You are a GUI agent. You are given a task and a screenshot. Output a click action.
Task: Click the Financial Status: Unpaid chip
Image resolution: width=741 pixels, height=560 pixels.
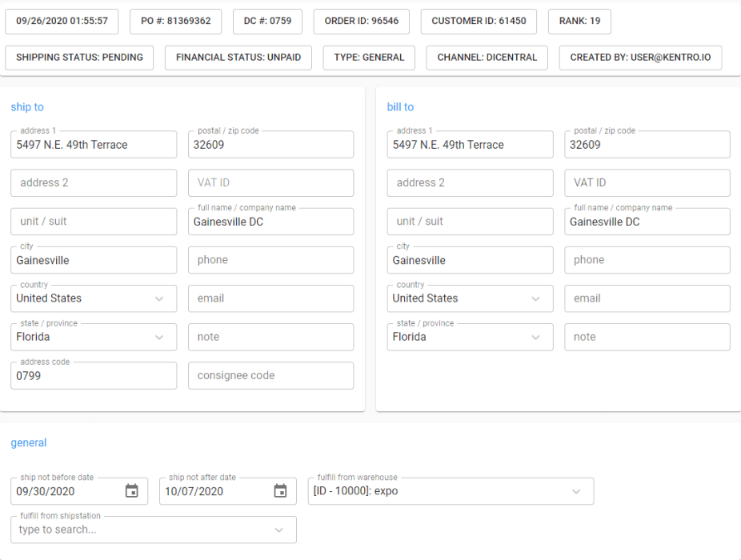coord(238,58)
